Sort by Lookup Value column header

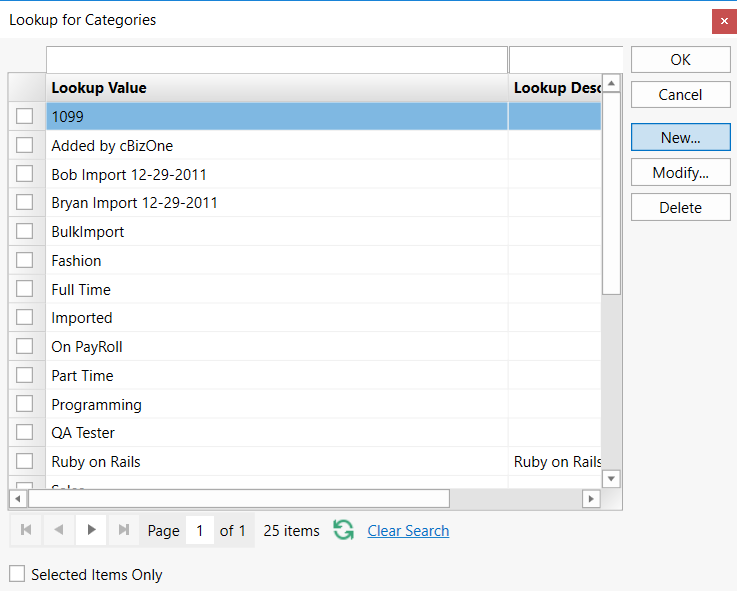coord(277,88)
